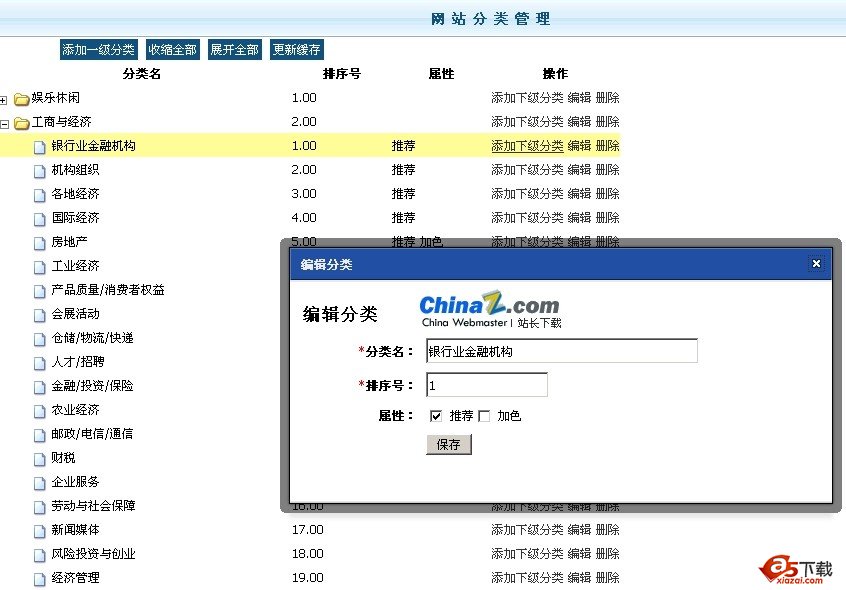This screenshot has height=590, width=846.
Task: Click the page icon beside 国际经济
Action: (x=39, y=219)
